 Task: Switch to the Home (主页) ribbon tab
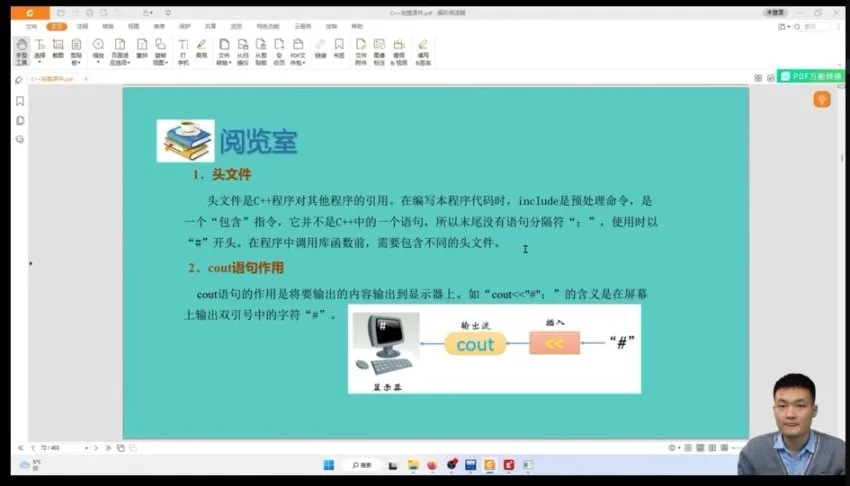pos(56,27)
